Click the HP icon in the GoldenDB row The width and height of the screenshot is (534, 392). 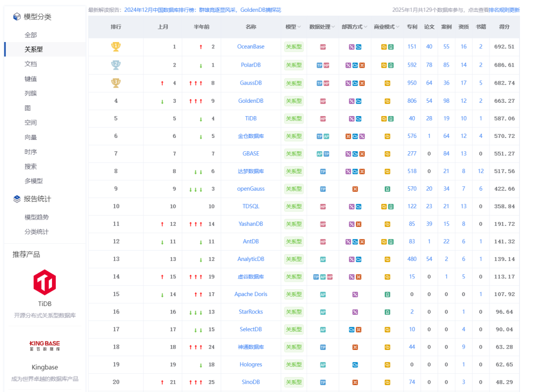[x=323, y=101]
